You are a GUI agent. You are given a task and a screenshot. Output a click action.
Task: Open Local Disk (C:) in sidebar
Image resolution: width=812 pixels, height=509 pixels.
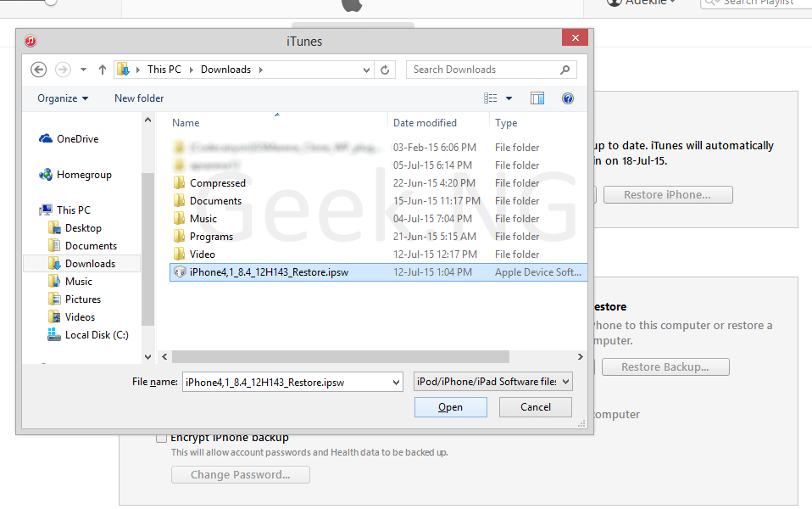point(88,335)
